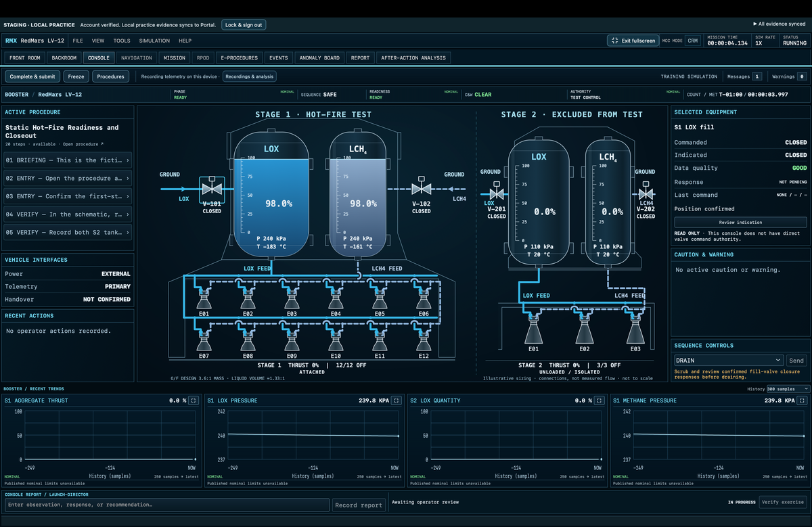Click Review indication button
This screenshot has height=527, width=812.
coord(740,222)
